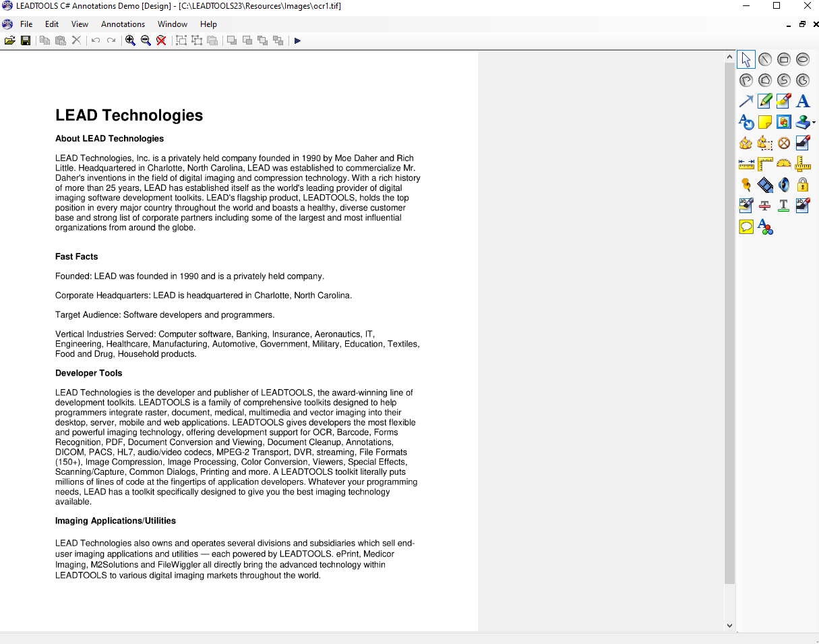Screen dimensions: 819x644
Task: Click the 'Imaging Applications/Utilities' heading
Action: (116, 521)
